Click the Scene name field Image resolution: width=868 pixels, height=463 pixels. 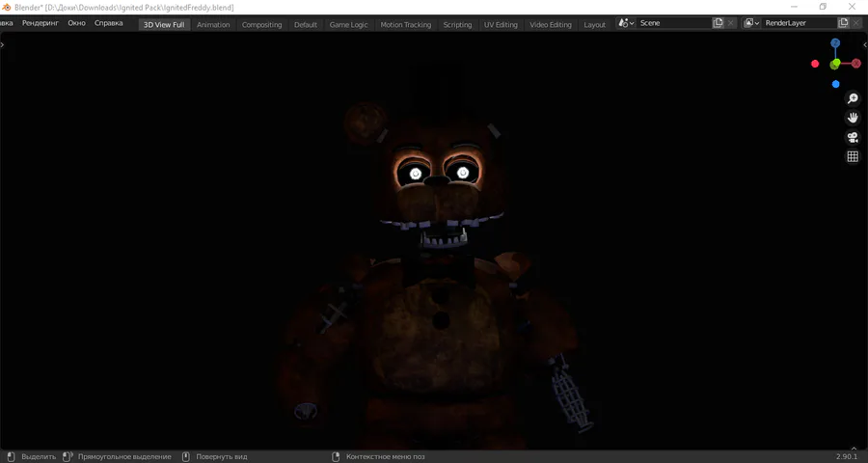click(674, 23)
